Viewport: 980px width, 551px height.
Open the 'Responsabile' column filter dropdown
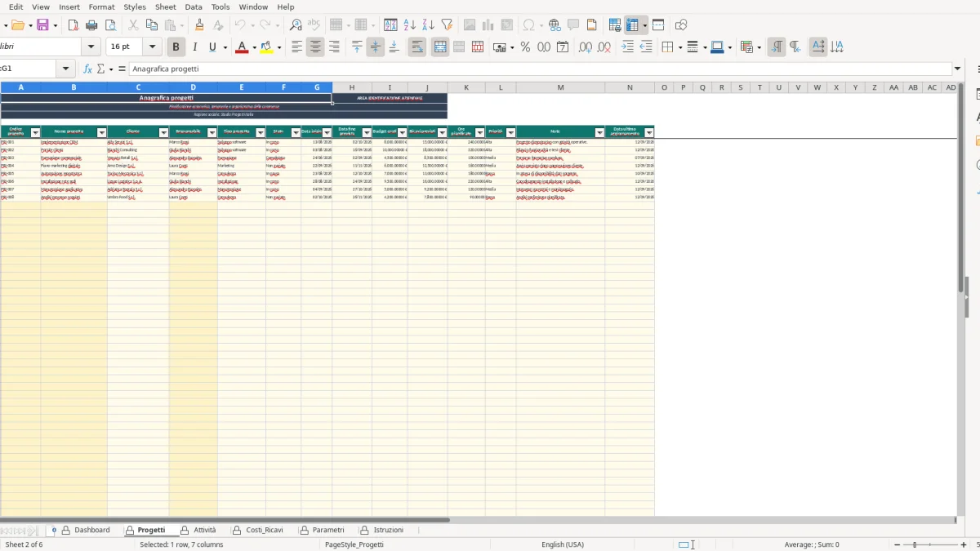tap(212, 132)
